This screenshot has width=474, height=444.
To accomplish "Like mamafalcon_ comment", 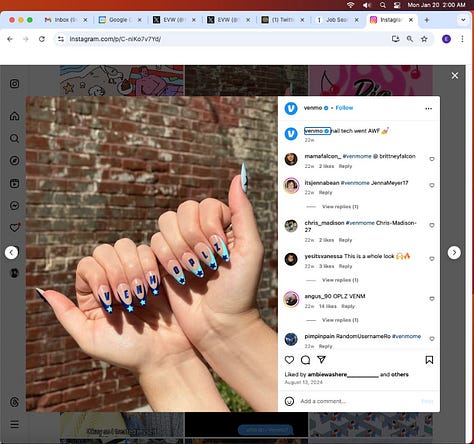I will click(432, 159).
